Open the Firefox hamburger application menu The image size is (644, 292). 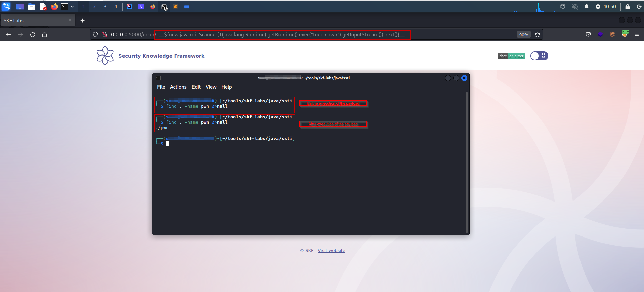[636, 35]
